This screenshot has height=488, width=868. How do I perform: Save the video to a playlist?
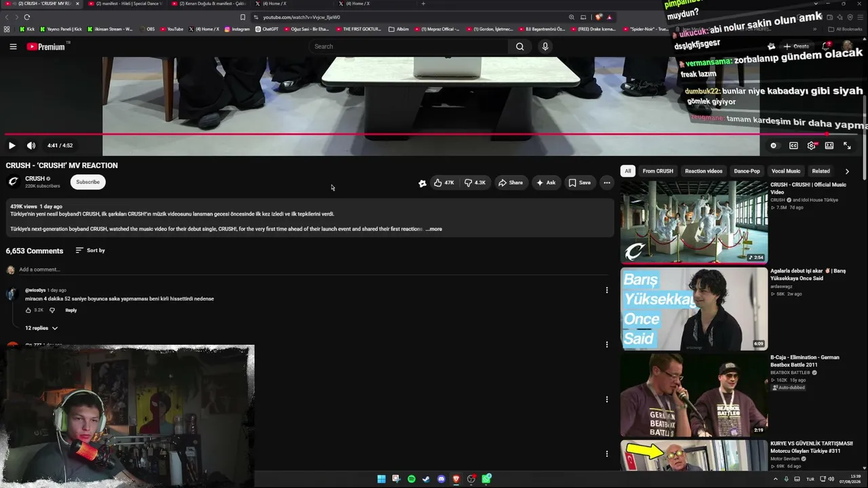click(579, 182)
